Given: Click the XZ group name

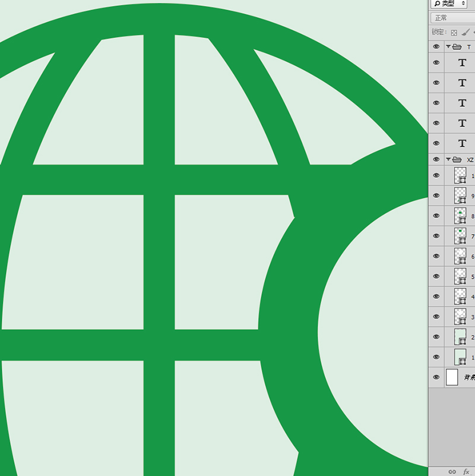Looking at the screenshot, I should (470, 160).
